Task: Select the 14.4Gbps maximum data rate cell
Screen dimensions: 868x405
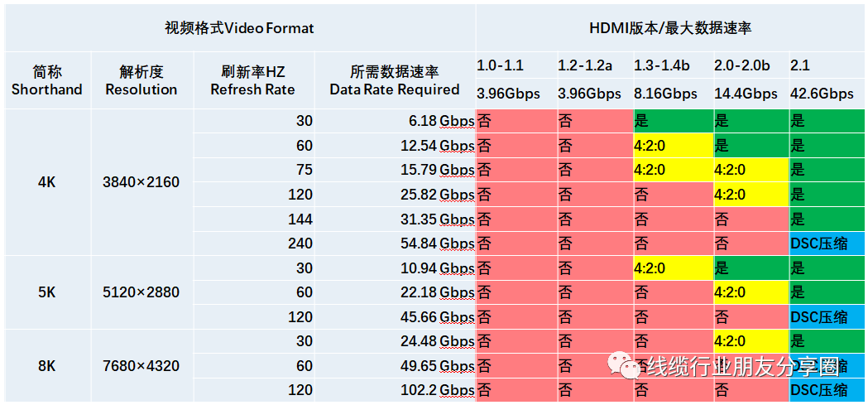Action: [746, 94]
